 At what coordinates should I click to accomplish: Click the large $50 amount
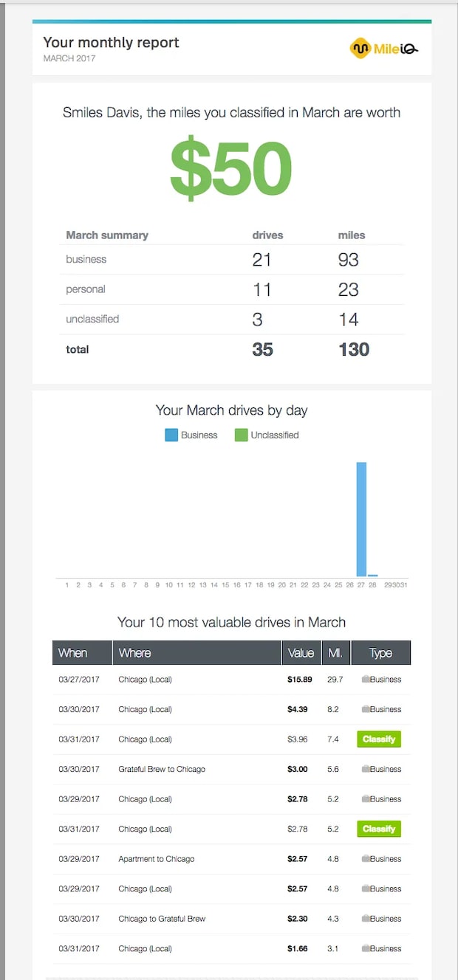(x=231, y=167)
